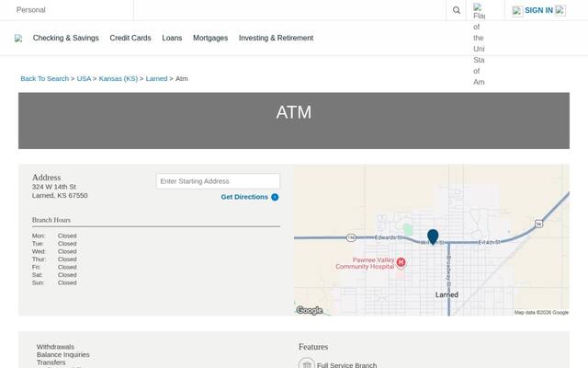Open the Loans menu
Image resolution: width=588 pixels, height=368 pixels.
click(x=172, y=38)
